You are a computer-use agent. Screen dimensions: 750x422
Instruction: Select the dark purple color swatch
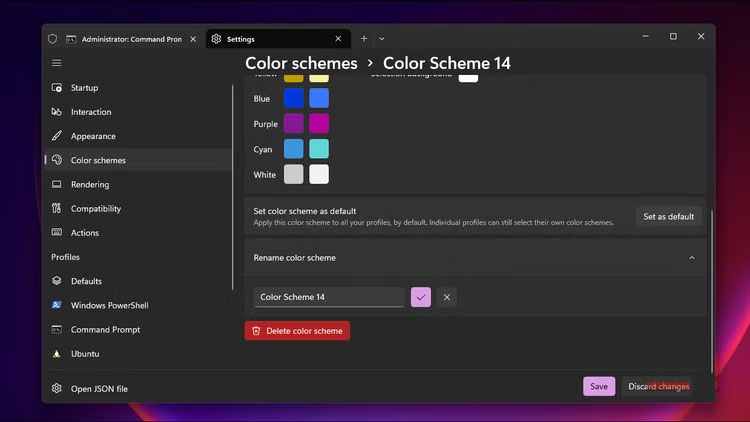293,123
